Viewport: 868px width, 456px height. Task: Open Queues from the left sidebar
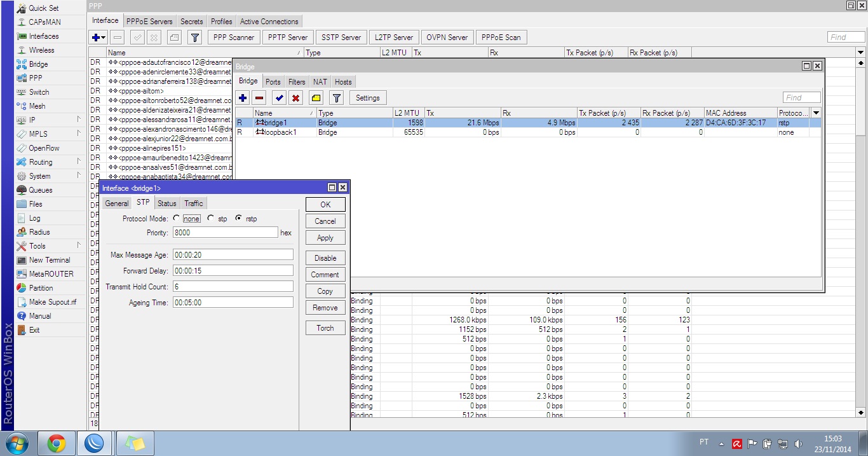pos(40,190)
